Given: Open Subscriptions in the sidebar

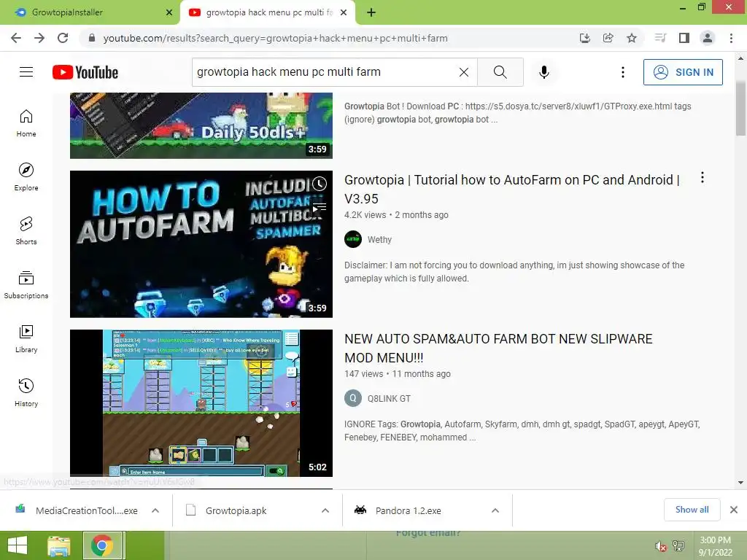Looking at the screenshot, I should click(x=26, y=285).
